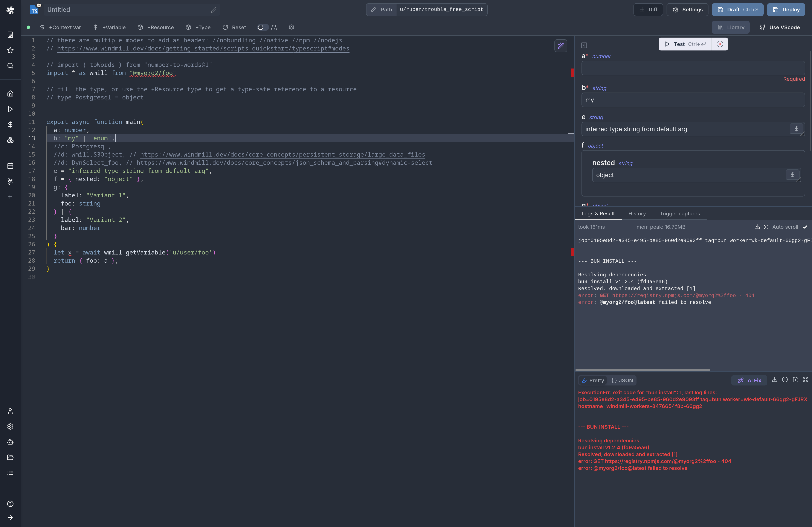Open the TS language selector icon
The width and height of the screenshot is (812, 527).
click(x=34, y=10)
